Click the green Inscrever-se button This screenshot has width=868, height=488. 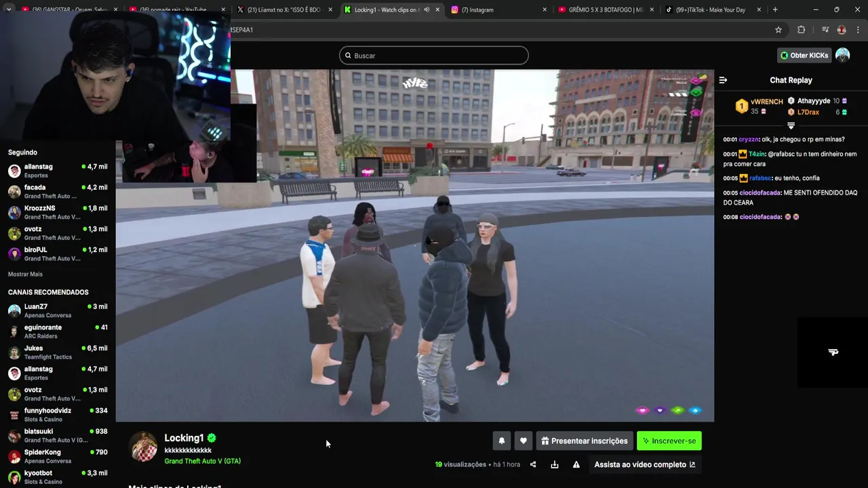(669, 441)
